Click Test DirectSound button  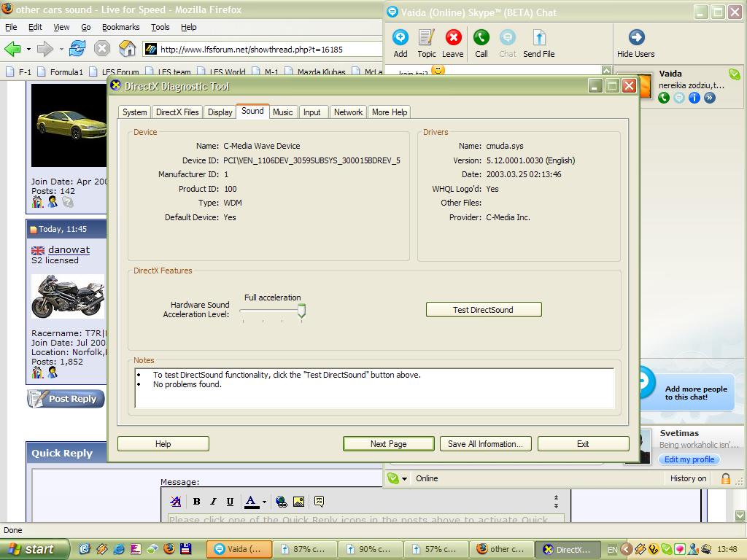(484, 309)
